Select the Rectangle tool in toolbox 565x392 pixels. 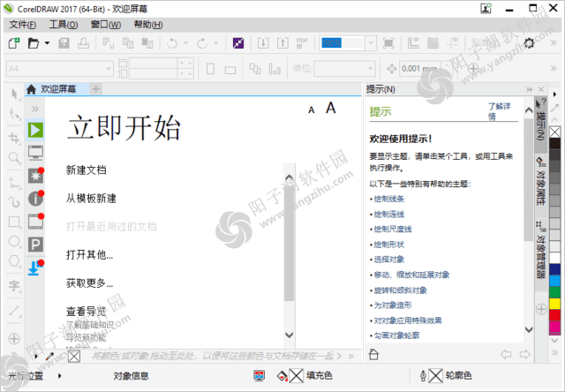(14, 222)
